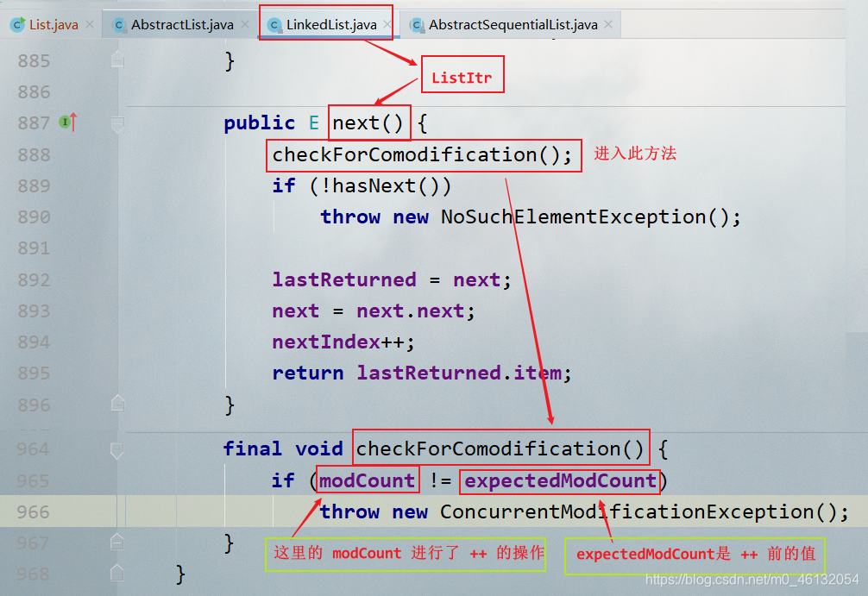Close the LinkedList.java tab
Screen dimensions: 868x596
(x=387, y=24)
